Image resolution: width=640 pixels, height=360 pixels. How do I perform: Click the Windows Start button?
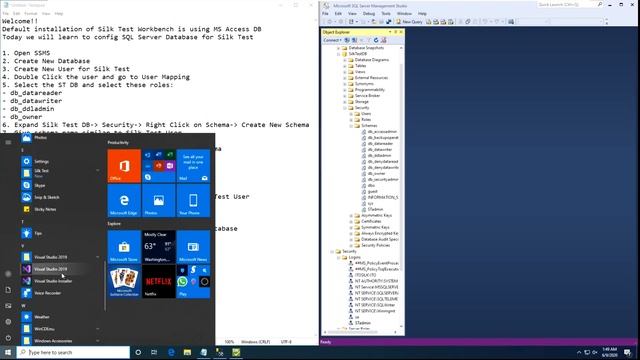(8, 352)
